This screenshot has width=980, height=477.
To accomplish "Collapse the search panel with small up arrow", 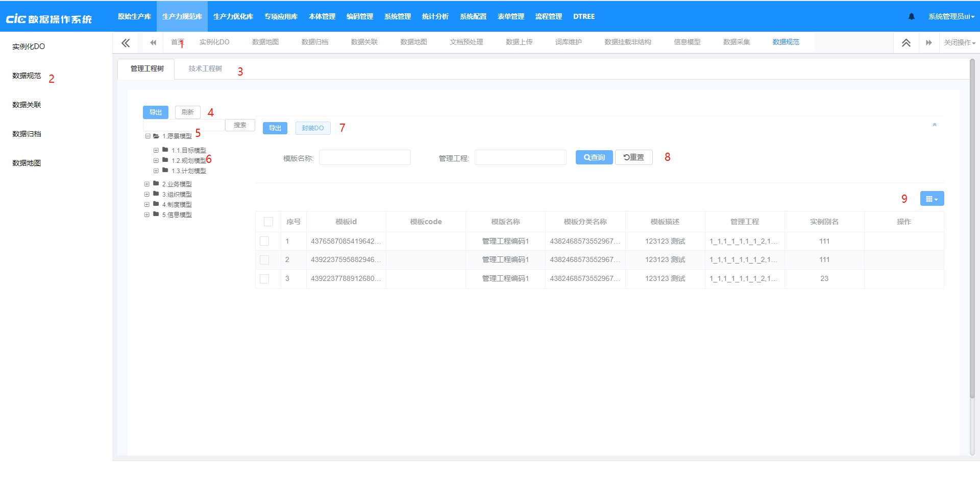I will 935,125.
